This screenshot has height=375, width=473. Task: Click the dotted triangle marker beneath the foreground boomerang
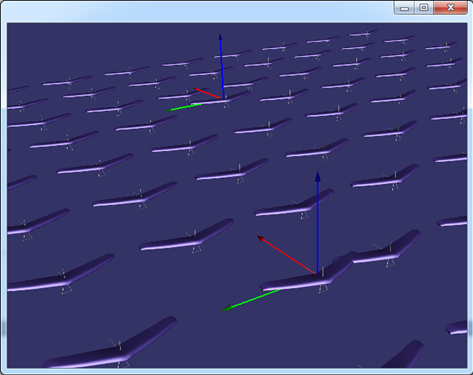click(x=322, y=289)
